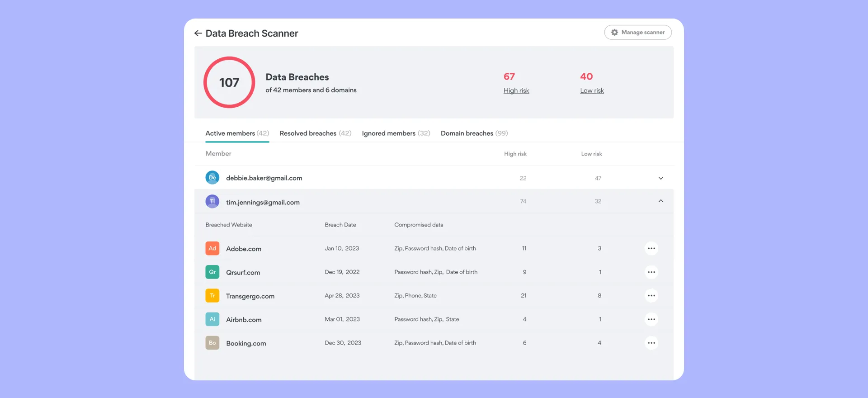Collapse tim.jennings@gmail.com breach details
This screenshot has width=868, height=398.
tap(660, 201)
